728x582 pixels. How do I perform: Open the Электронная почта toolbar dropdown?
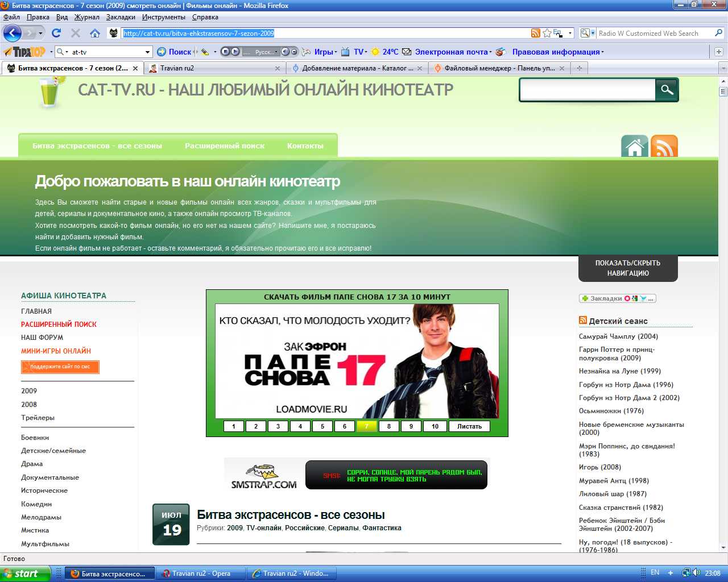[x=493, y=52]
